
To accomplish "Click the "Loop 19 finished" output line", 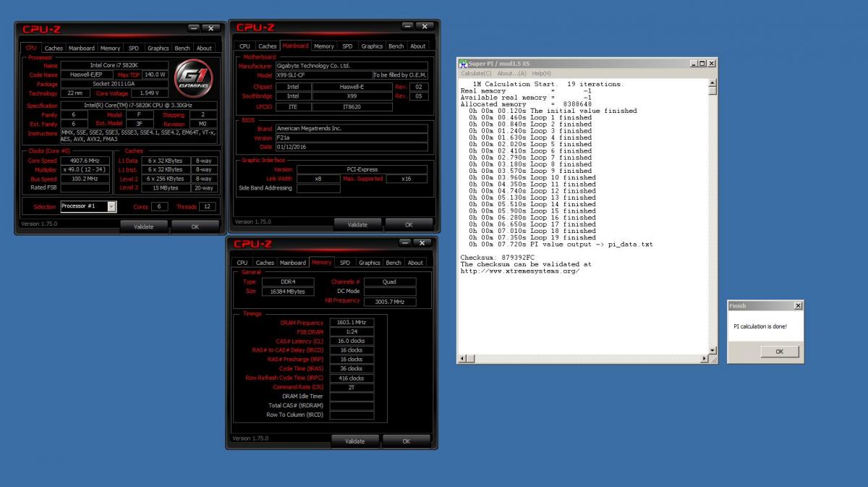I will 532,237.
